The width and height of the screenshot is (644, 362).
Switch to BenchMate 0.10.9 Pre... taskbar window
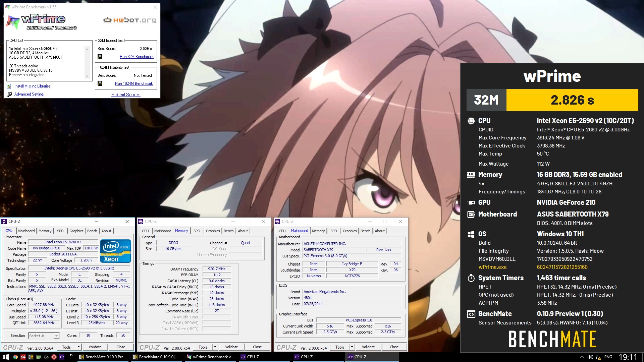pyautogui.click(x=103, y=357)
